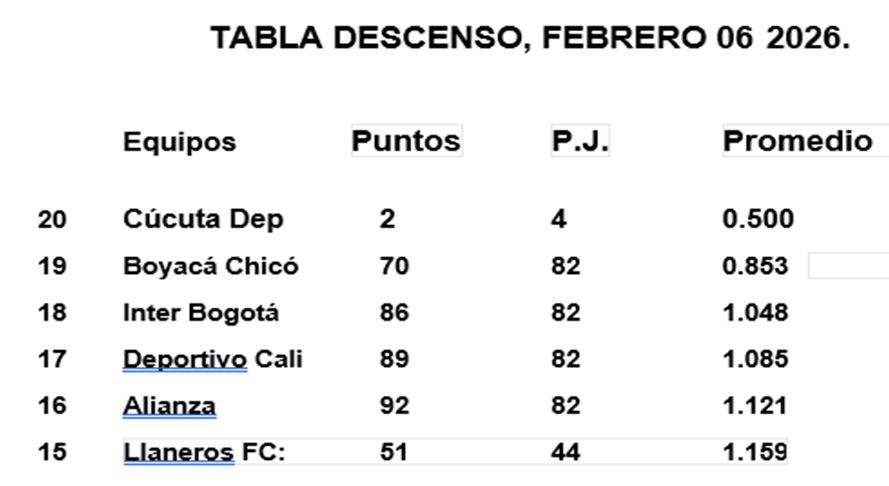Click the 44 games played for Llaneros
The image size is (889, 486).
(x=565, y=451)
